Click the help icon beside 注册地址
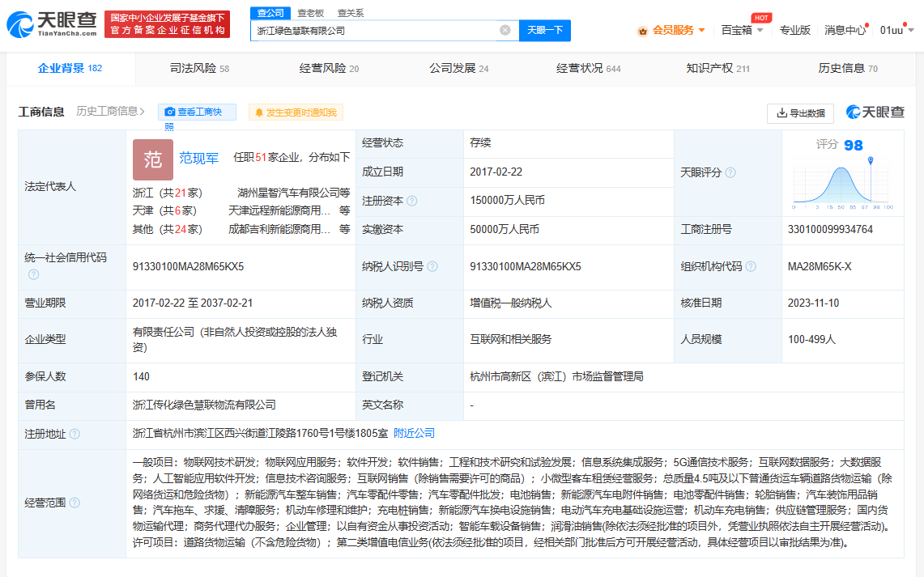The image size is (924, 577). [75, 434]
